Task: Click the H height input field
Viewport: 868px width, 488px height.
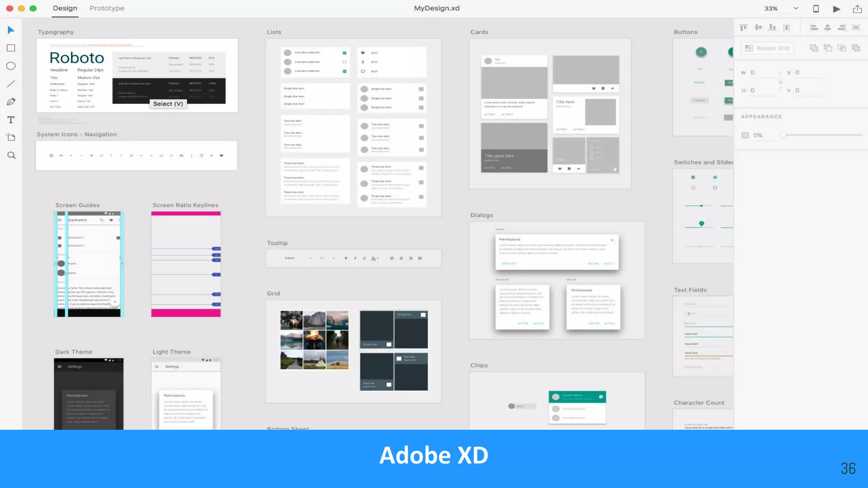Action: point(764,91)
